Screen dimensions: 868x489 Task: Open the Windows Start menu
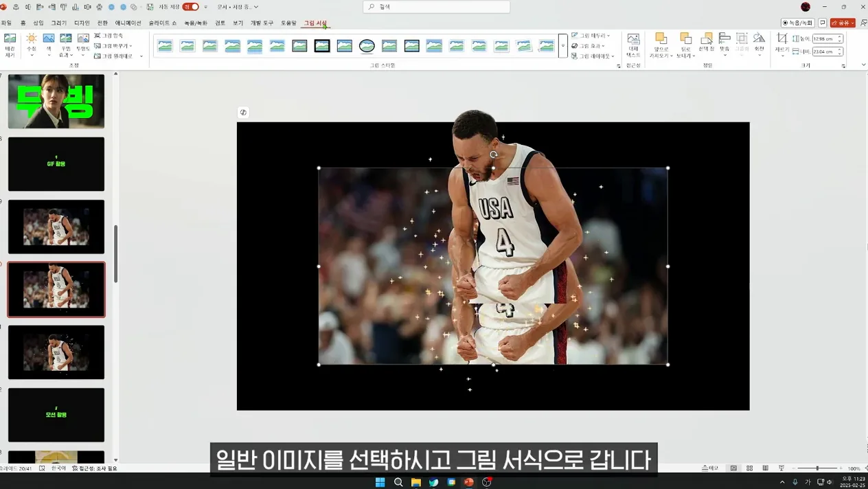tap(380, 482)
